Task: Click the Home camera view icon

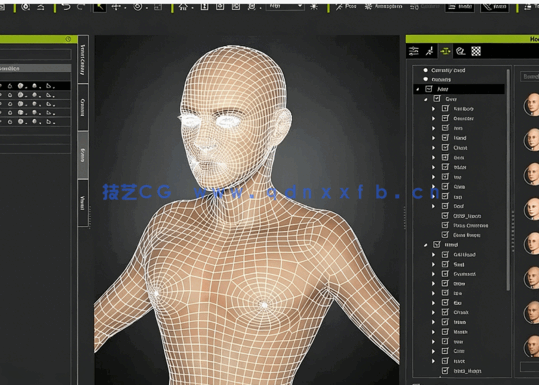Action: (183, 6)
